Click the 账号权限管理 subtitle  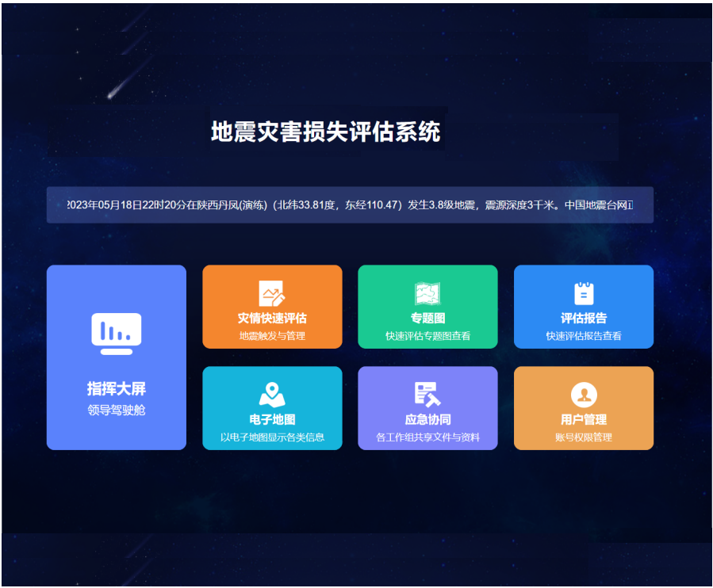(584, 437)
